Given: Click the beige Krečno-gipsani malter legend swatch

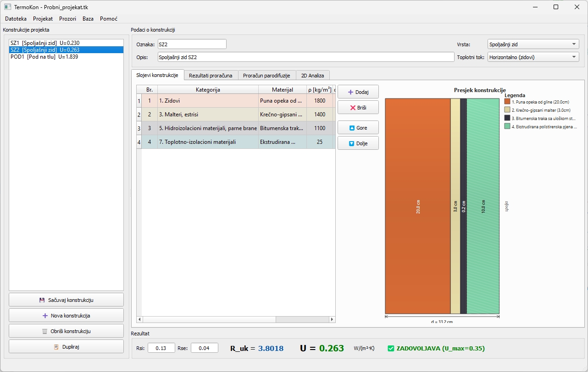Looking at the screenshot, I should [x=507, y=110].
